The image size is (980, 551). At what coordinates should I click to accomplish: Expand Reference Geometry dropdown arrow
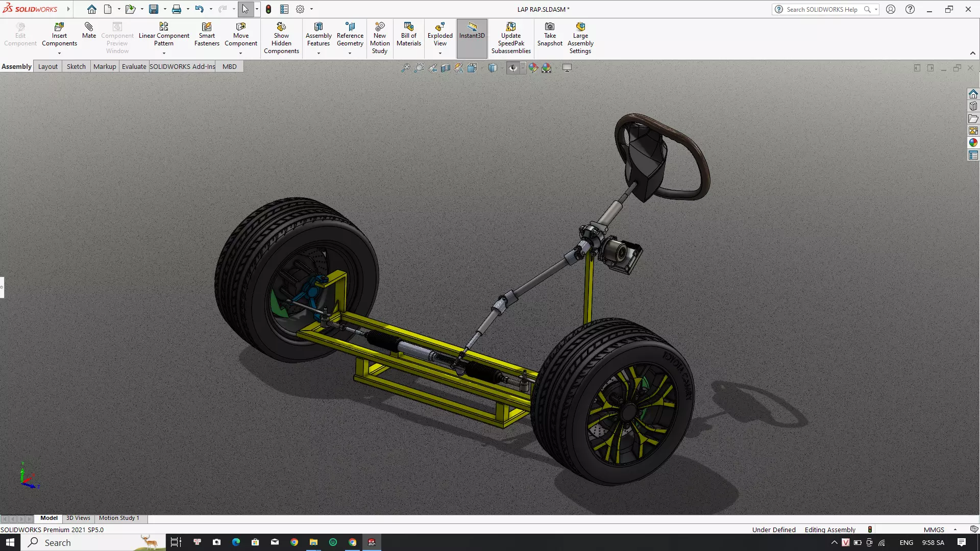[x=350, y=53]
